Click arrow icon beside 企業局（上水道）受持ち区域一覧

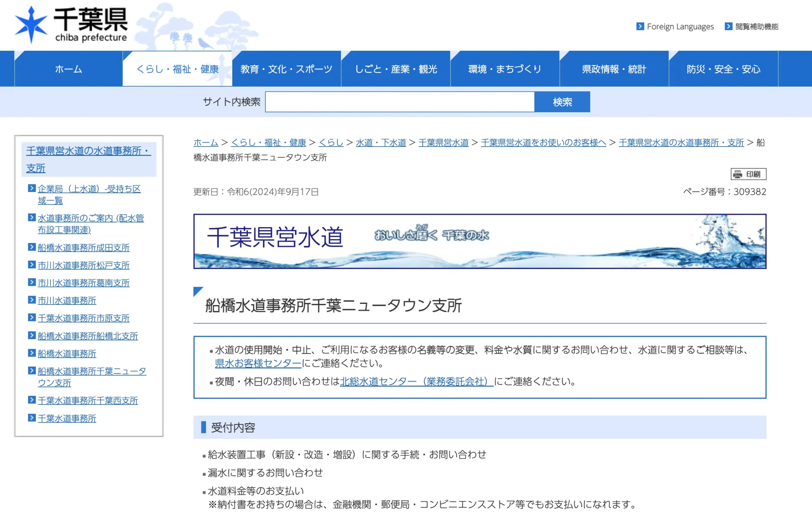coord(32,188)
